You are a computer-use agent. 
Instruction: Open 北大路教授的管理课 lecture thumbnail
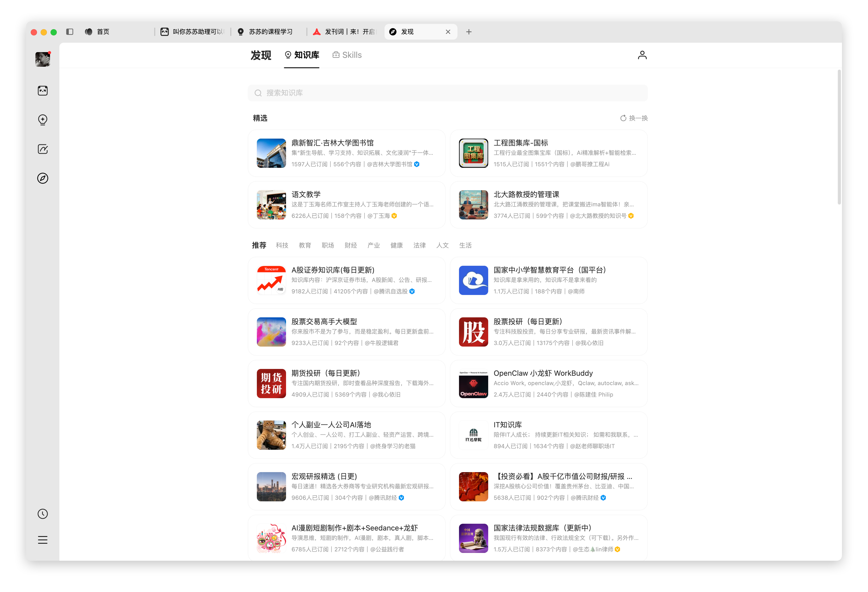(473, 205)
